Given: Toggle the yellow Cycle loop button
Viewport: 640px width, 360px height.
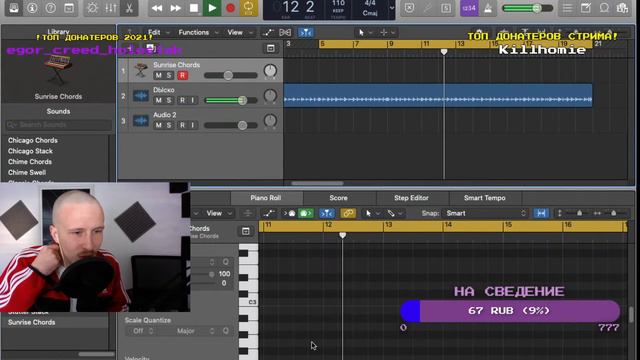Looking at the screenshot, I should [x=249, y=8].
